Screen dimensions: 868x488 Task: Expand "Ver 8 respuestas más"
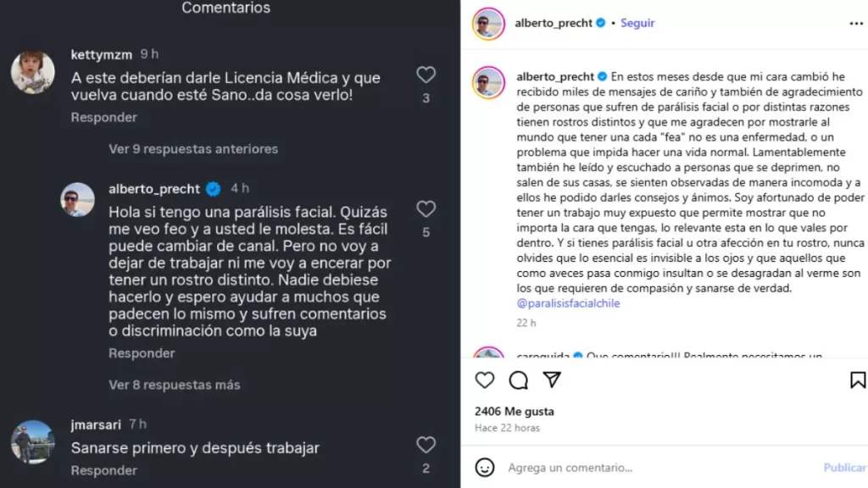point(175,385)
